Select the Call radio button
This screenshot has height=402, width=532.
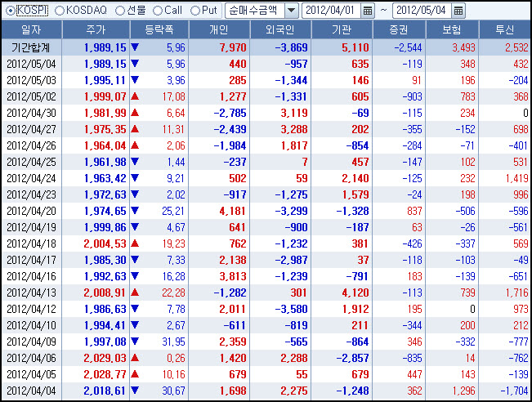pyautogui.click(x=158, y=11)
